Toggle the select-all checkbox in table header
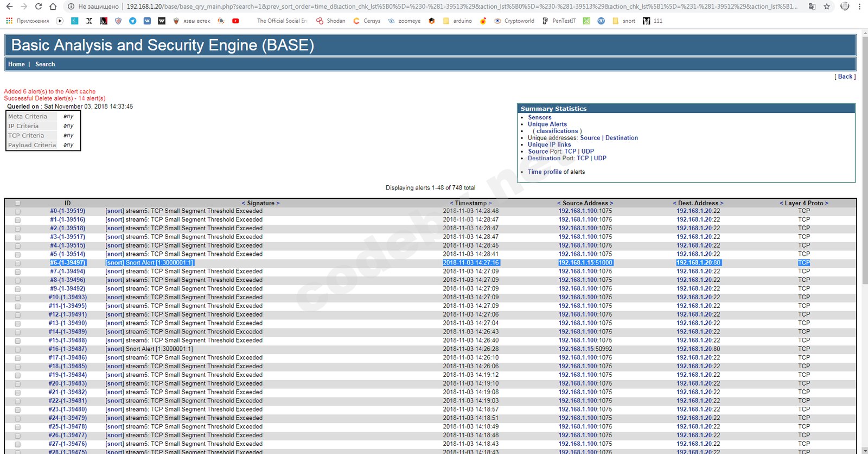The image size is (868, 454). [x=17, y=203]
